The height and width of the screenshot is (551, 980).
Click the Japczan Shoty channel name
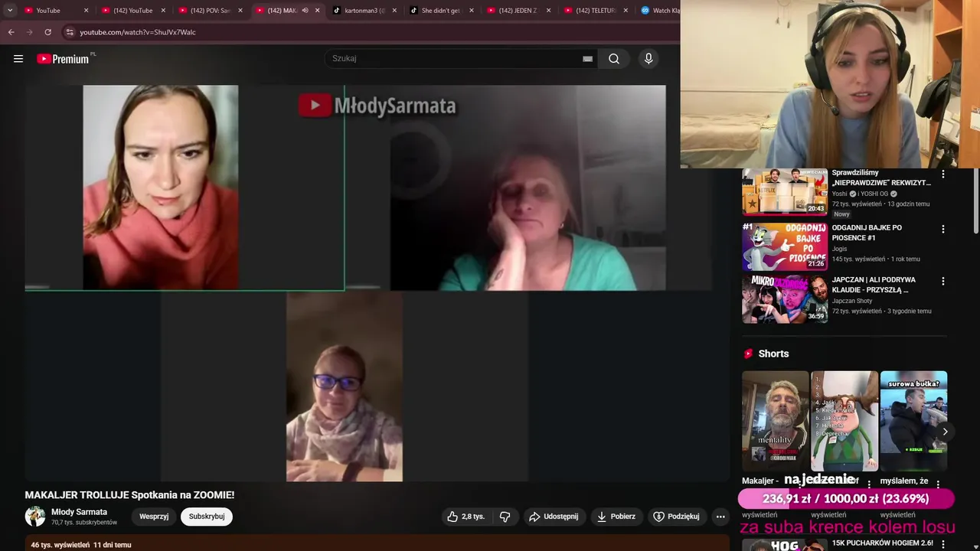pyautogui.click(x=852, y=301)
